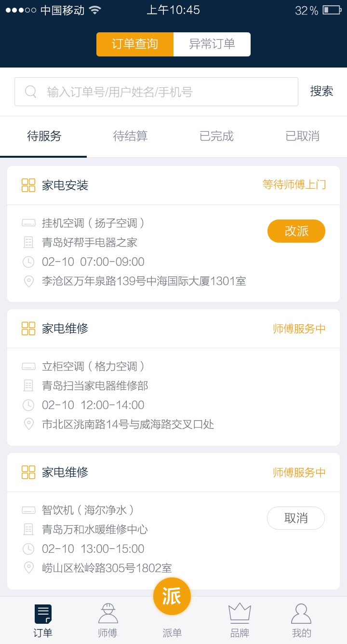Tap the orange 派 dispatch button

tap(172, 596)
